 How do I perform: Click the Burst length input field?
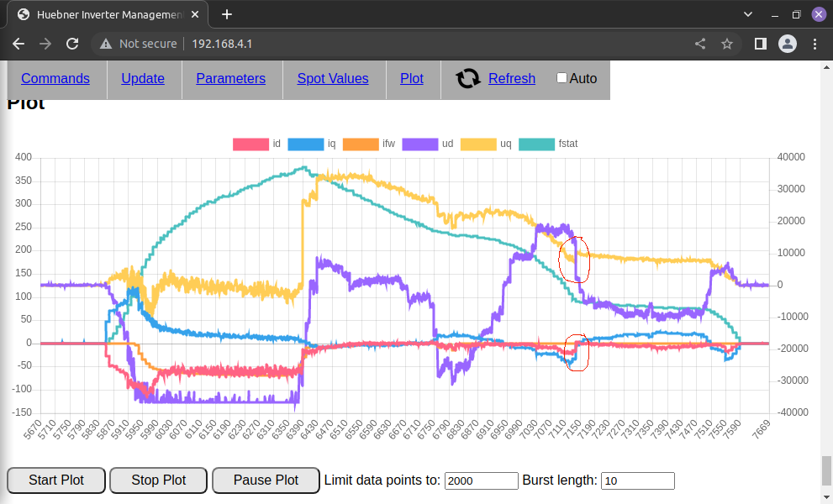(x=637, y=480)
